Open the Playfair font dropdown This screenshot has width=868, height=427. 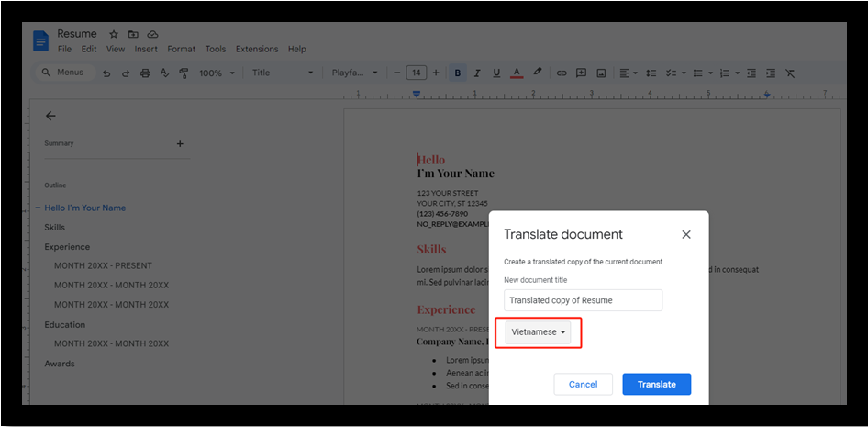tap(355, 73)
